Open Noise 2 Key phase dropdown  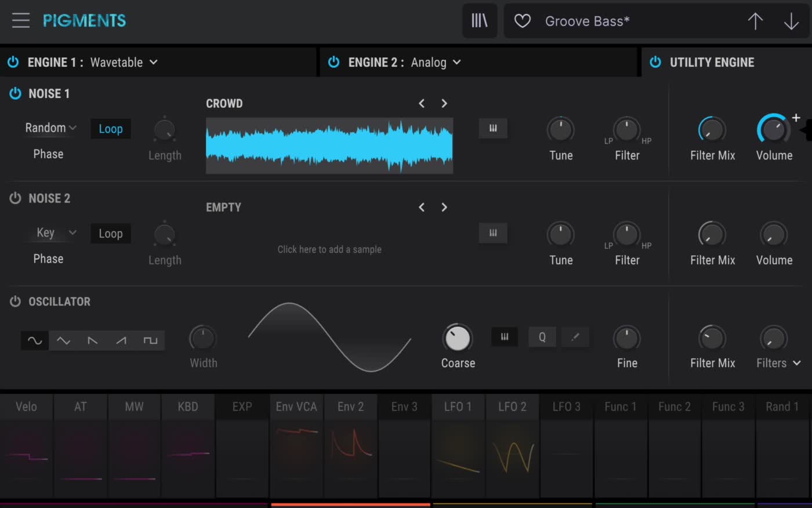[55, 233]
